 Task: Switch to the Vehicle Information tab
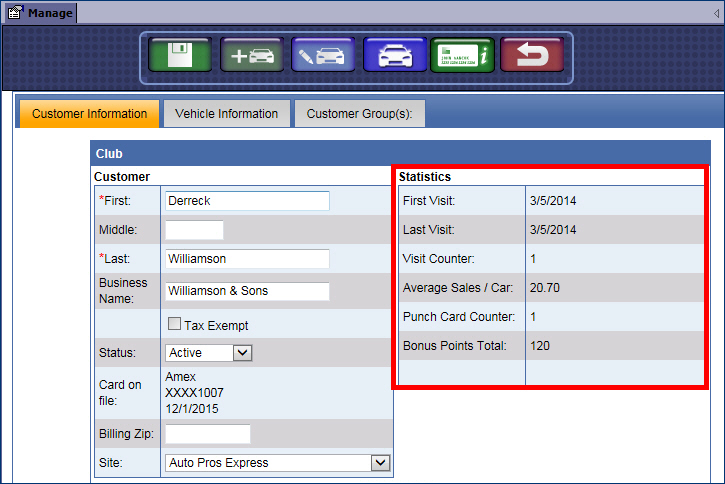tap(226, 114)
